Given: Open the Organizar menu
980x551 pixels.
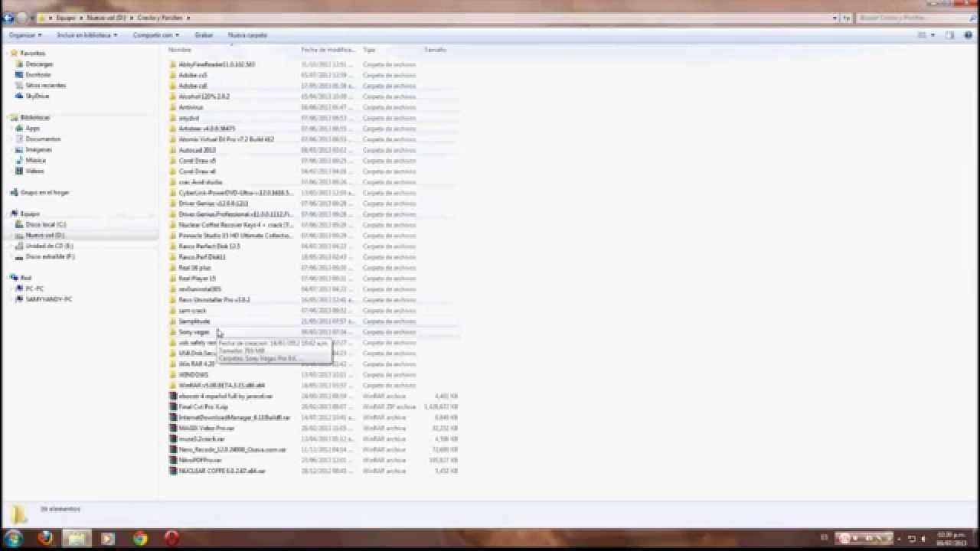Looking at the screenshot, I should tap(24, 35).
